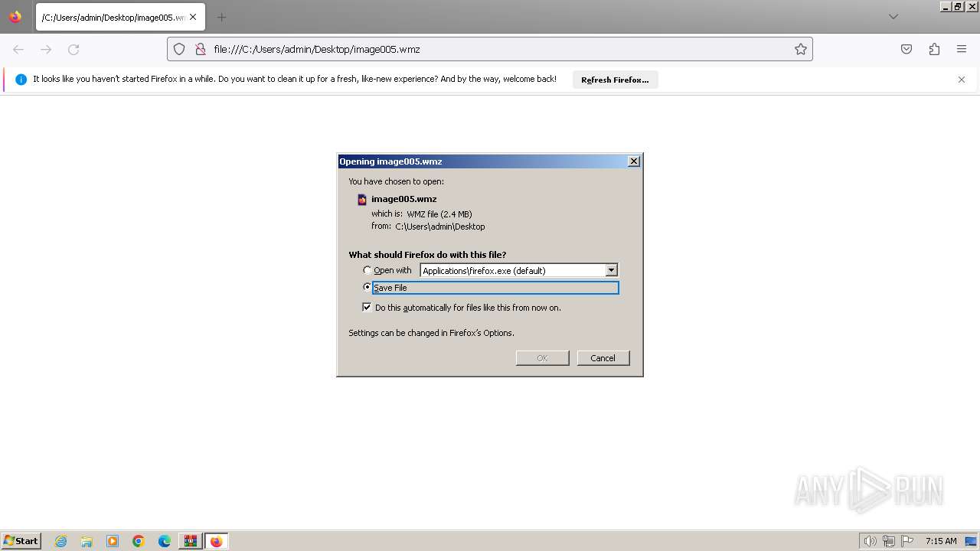Open the list all tabs chevron
The height and width of the screenshot is (551, 980).
(x=893, y=17)
